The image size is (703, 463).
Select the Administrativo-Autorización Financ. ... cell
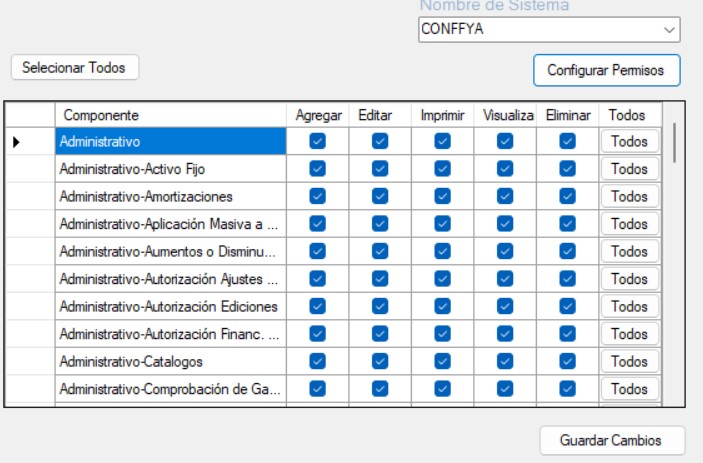pos(171,334)
